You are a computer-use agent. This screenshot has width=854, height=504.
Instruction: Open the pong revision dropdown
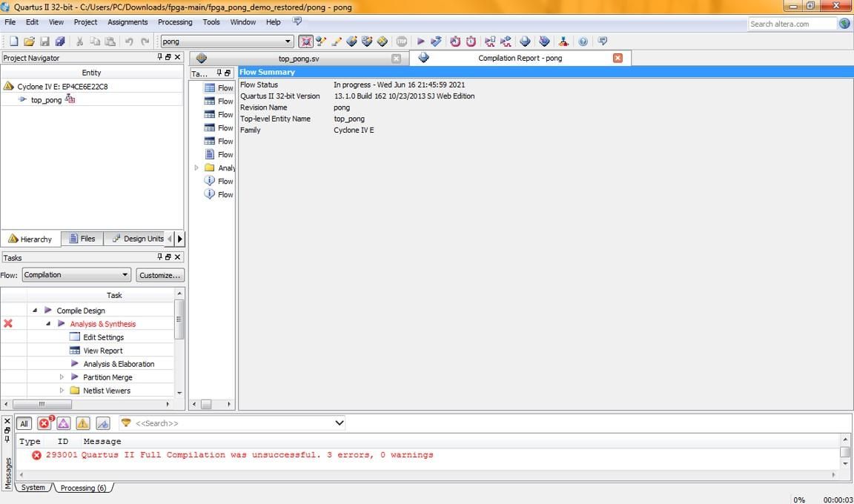click(x=227, y=42)
